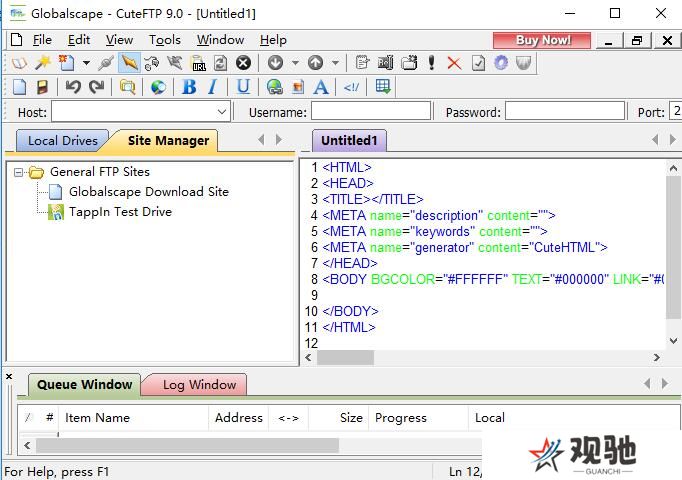Click the Username input field
Viewport: 682px width, 480px height.
click(371, 111)
